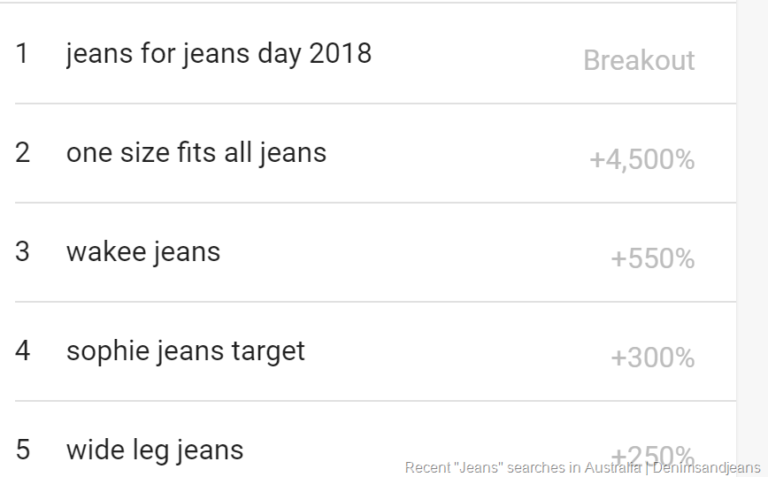Click the "Recent Jeans searches in Australia" caption

[x=522, y=467]
